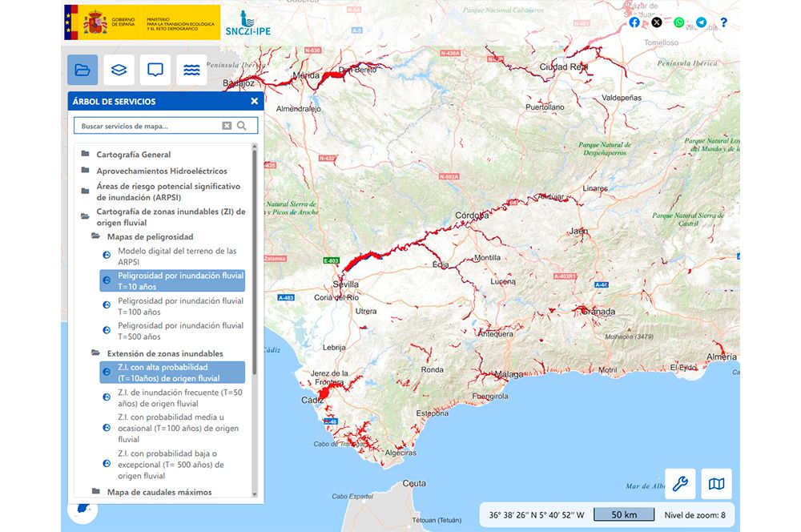Image resolution: width=801 pixels, height=532 pixels.
Task: Open help via the question mark
Action: (x=724, y=22)
